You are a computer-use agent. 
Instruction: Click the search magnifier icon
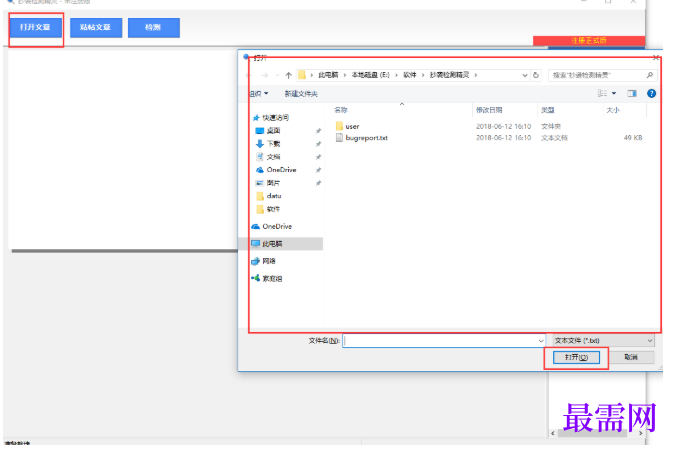click(x=650, y=75)
